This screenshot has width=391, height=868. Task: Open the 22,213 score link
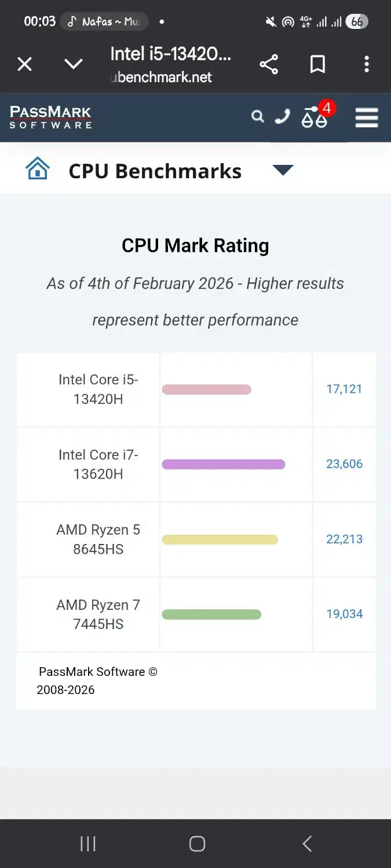pos(344,539)
